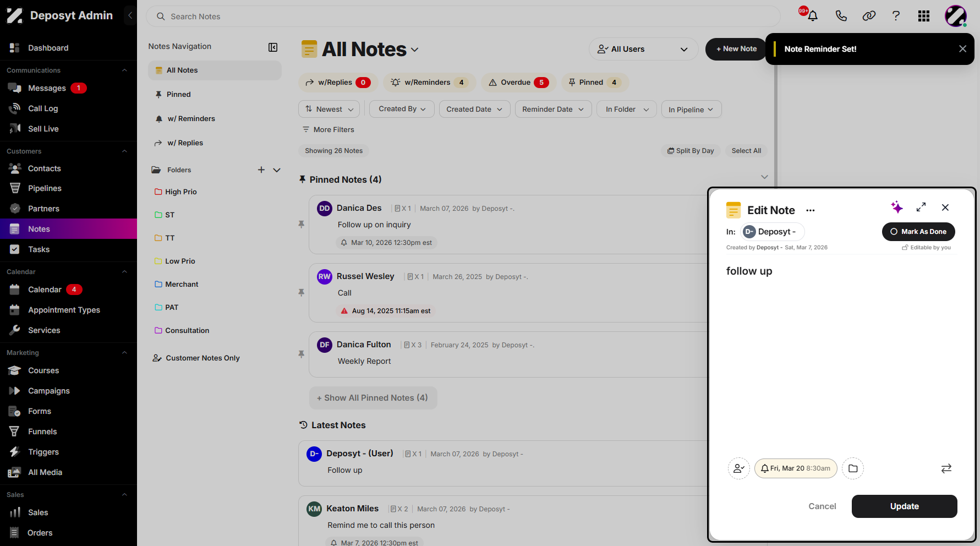Open the phone dialer icon

click(x=841, y=16)
